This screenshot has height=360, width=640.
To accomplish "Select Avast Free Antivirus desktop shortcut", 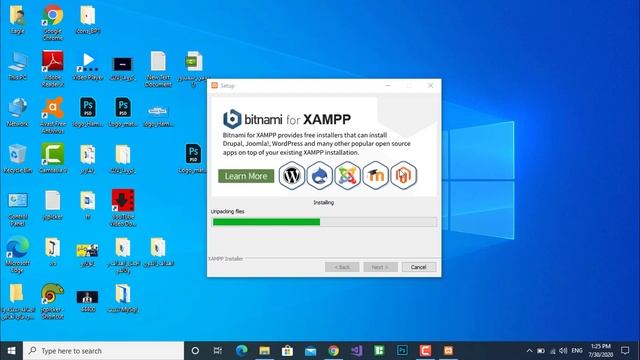I will point(53,115).
